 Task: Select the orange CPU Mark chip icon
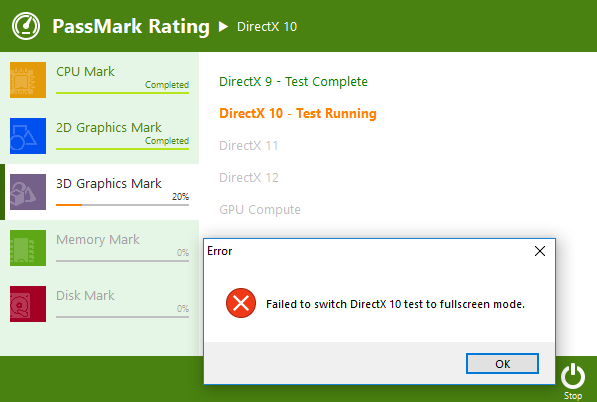point(28,80)
